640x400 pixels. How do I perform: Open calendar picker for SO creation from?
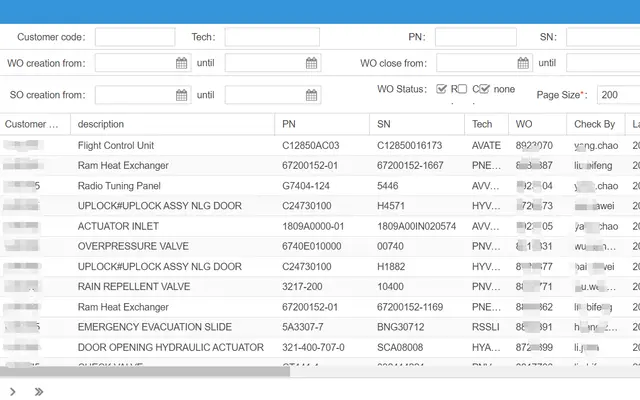coord(182,95)
